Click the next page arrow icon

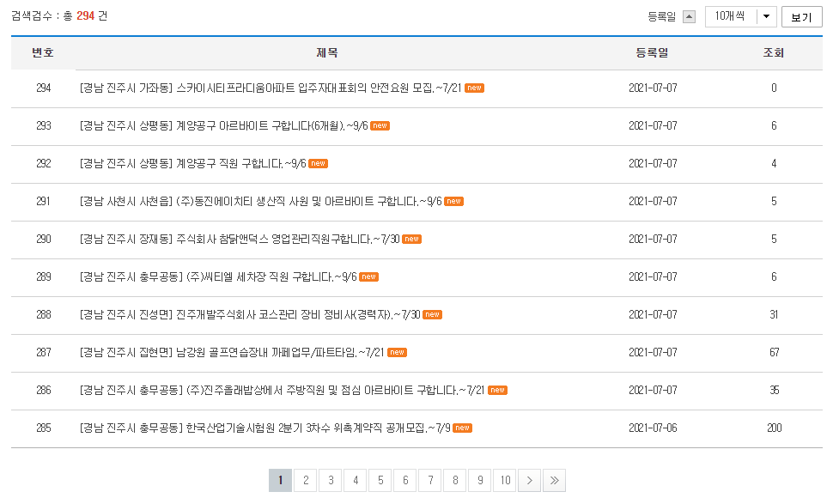(x=530, y=480)
